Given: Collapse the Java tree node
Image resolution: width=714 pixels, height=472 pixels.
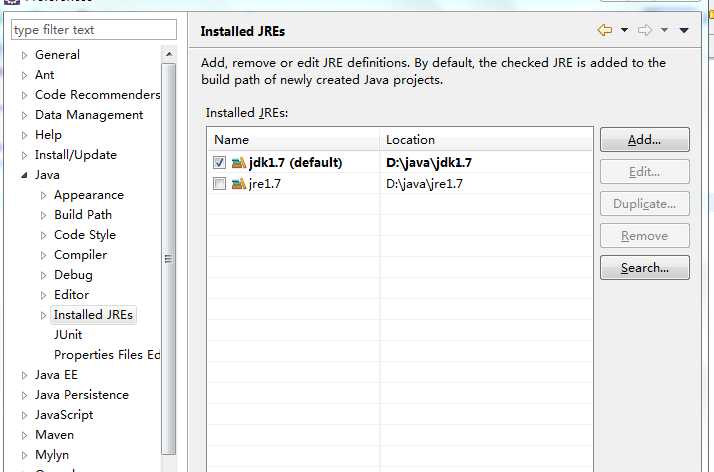Looking at the screenshot, I should point(24,175).
